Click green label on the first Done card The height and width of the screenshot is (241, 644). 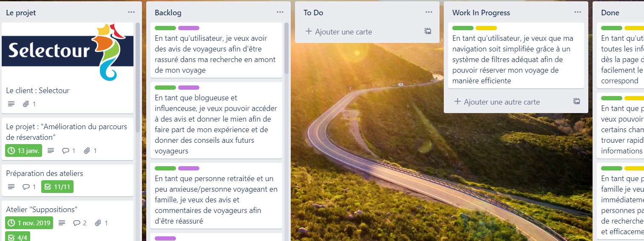tap(612, 28)
